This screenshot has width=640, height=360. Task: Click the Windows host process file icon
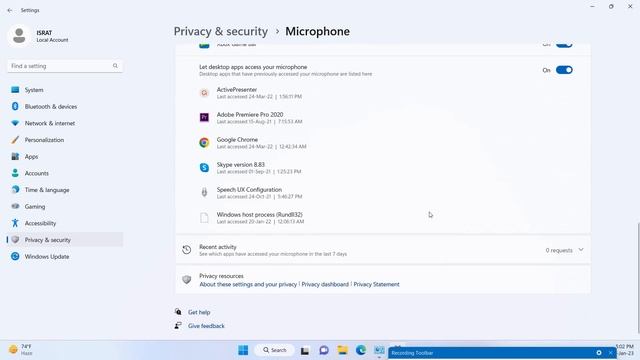coord(204,218)
